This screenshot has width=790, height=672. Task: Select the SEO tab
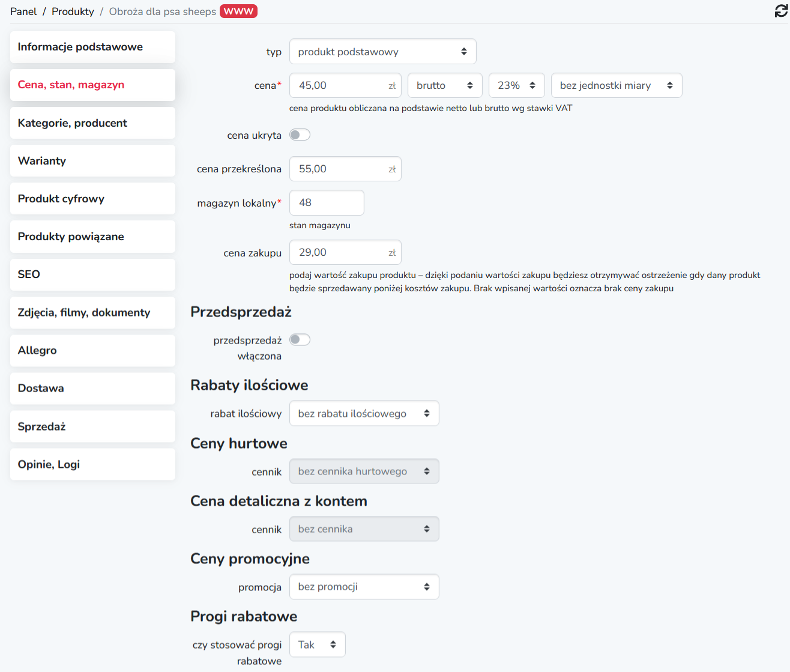click(92, 274)
